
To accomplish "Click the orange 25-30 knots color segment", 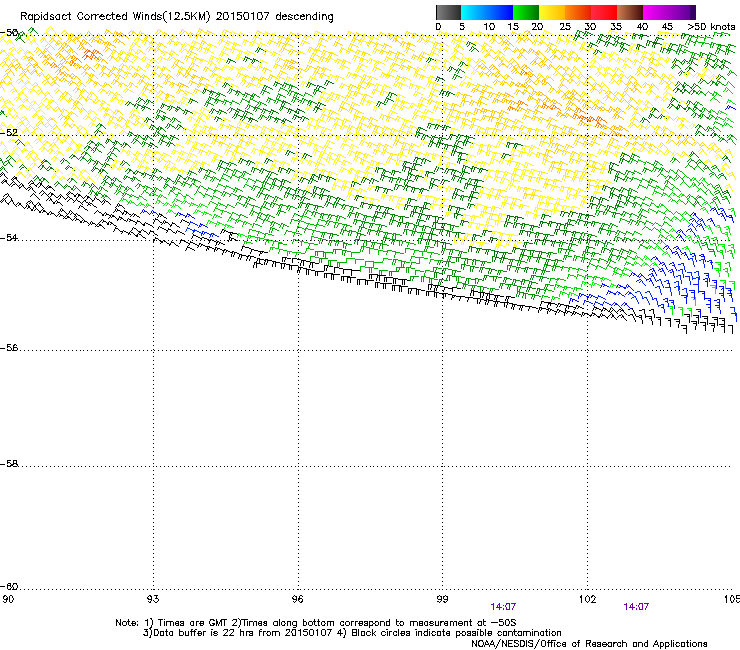I will pos(578,12).
